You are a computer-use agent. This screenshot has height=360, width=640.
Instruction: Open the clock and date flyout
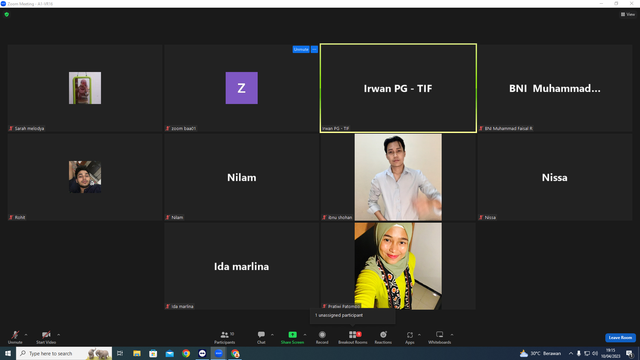[611, 353]
